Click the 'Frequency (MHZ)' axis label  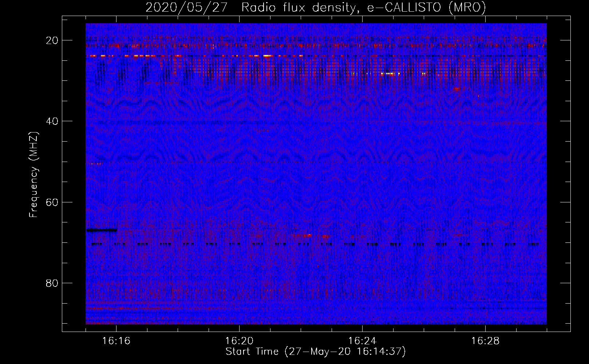tap(33, 175)
